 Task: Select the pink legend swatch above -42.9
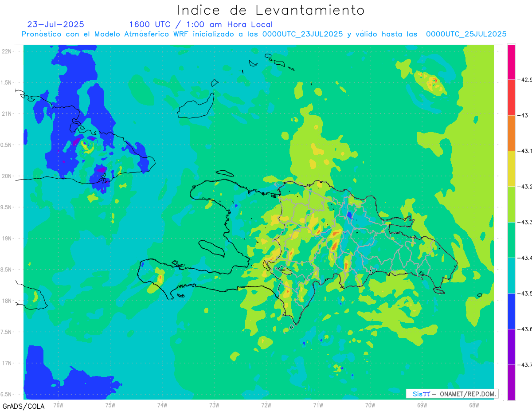point(511,62)
